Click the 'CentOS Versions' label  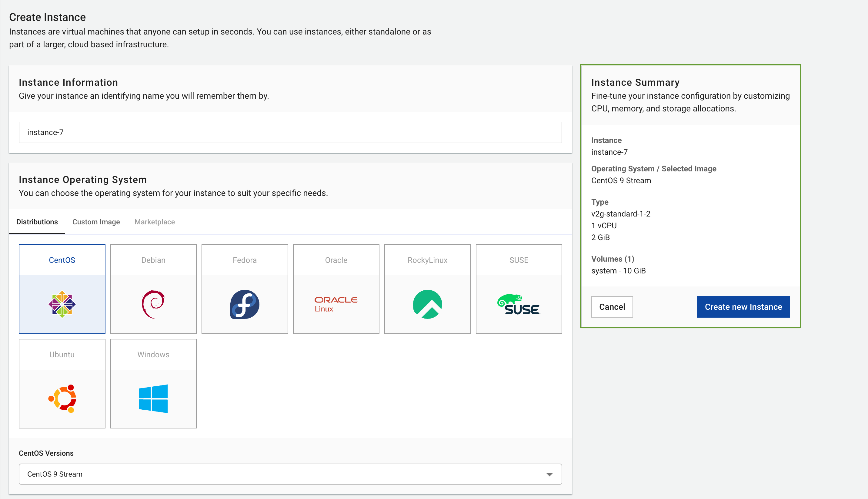tap(46, 453)
